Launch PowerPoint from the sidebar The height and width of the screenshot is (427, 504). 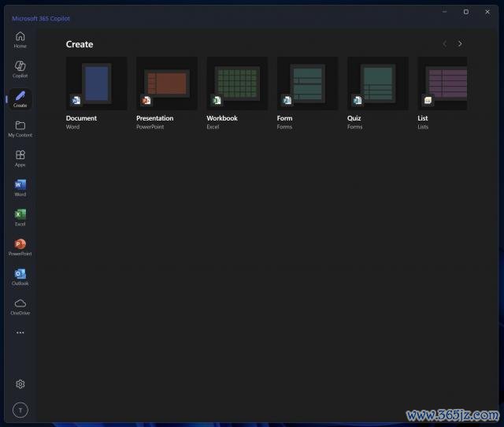tap(20, 247)
